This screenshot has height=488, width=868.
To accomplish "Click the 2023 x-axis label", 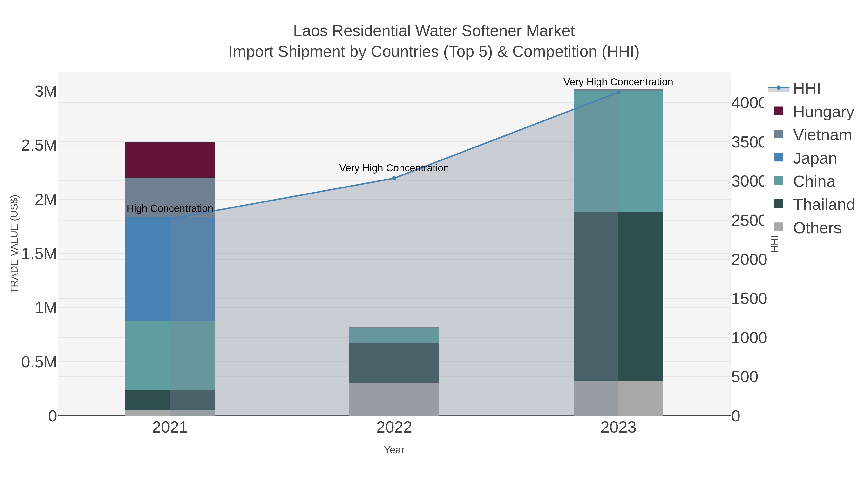I will 618,428.
